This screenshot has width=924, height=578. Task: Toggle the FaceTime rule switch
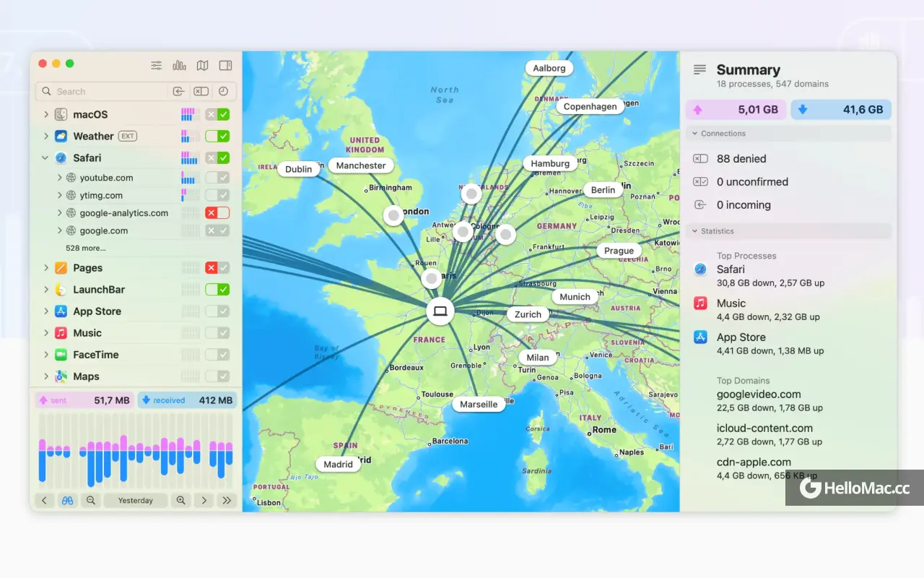[x=217, y=355]
